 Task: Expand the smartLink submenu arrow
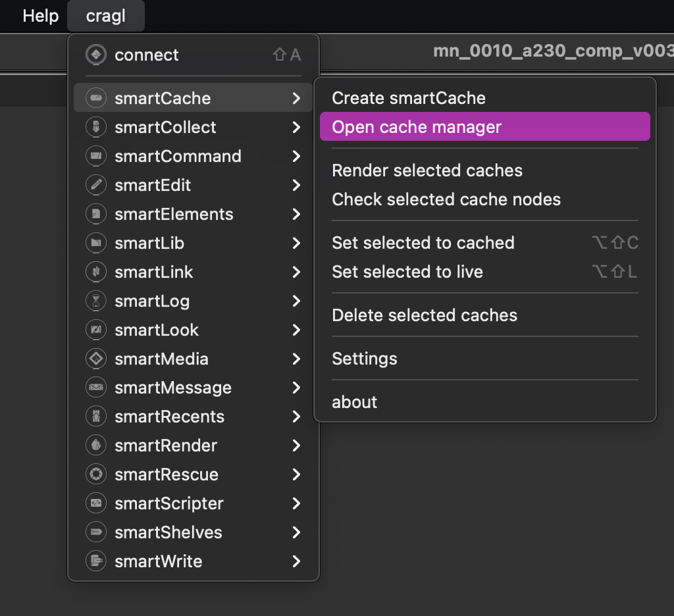pyautogui.click(x=298, y=272)
